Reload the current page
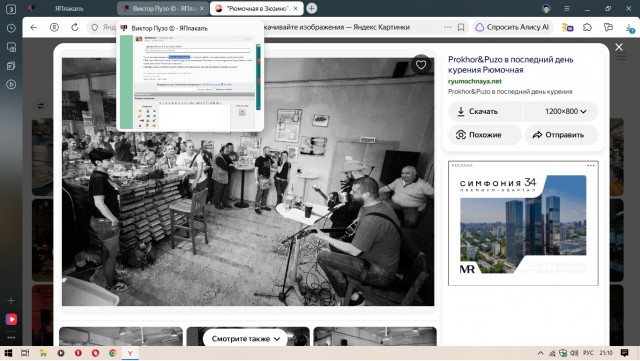 click(x=75, y=27)
